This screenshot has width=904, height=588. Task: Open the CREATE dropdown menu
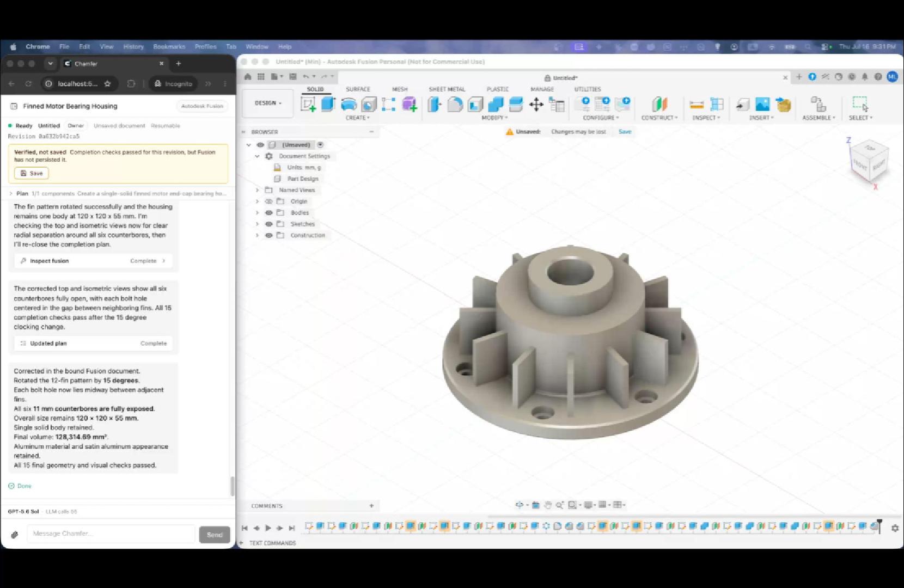click(357, 118)
